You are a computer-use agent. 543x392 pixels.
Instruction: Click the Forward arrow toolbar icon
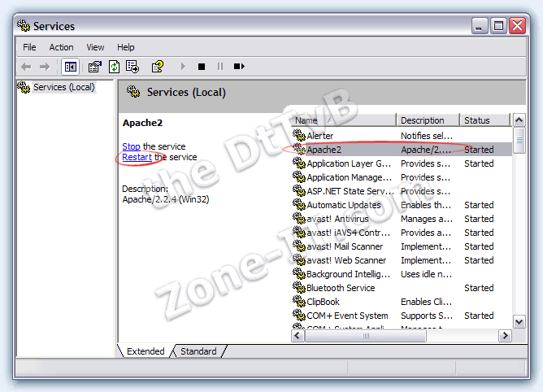point(45,67)
